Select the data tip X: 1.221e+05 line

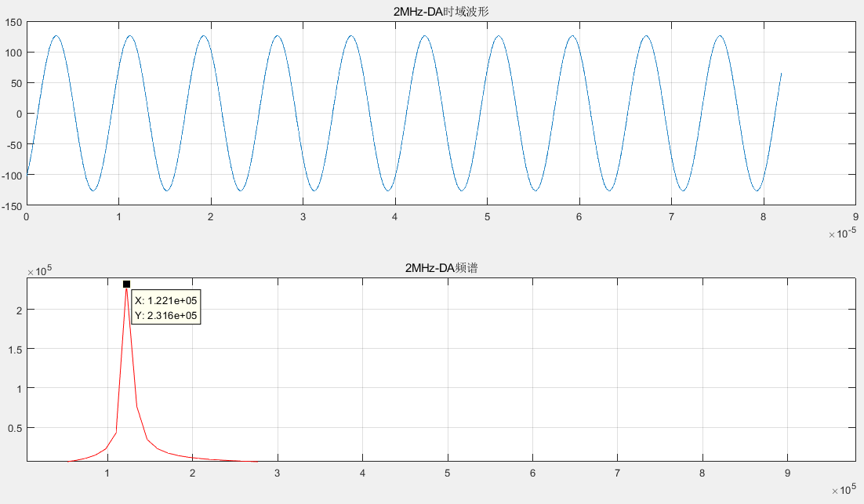pyautogui.click(x=166, y=301)
